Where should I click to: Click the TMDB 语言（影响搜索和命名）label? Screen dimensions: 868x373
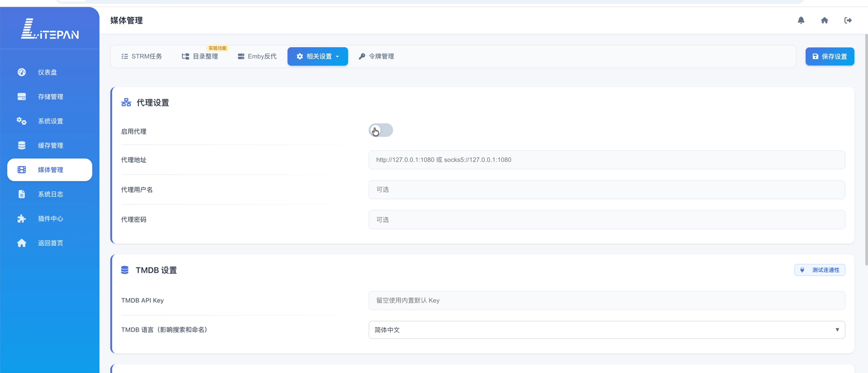pyautogui.click(x=165, y=330)
